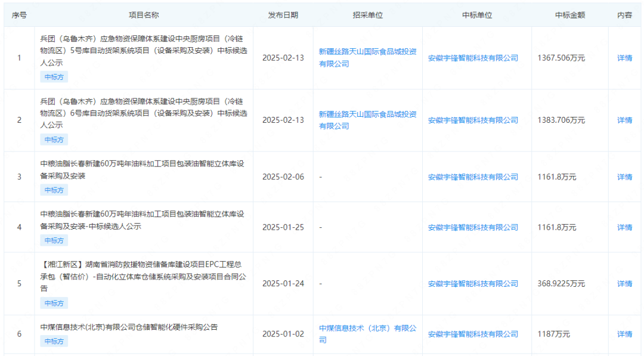
Task: Click 中标方 tag in row 2
Action: click(x=54, y=140)
